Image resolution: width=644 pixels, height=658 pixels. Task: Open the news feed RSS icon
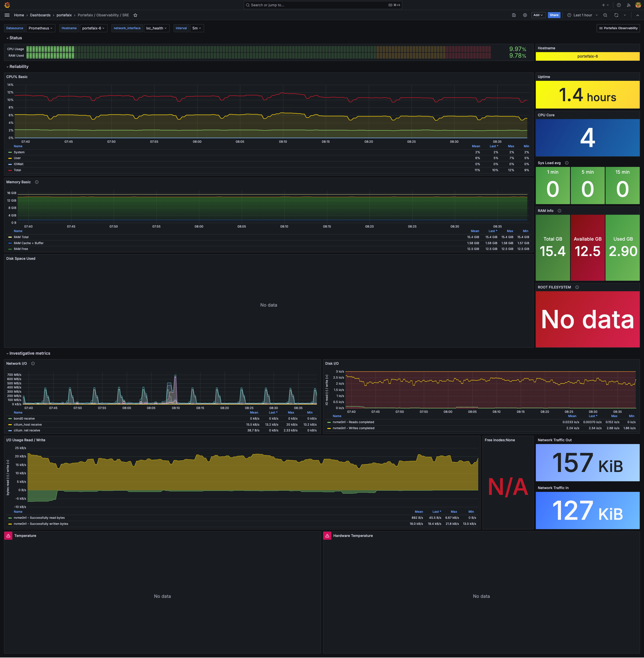coord(628,5)
